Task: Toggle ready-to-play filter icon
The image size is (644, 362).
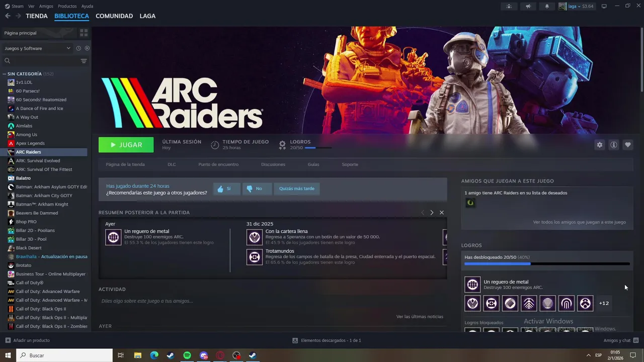Action: pyautogui.click(x=87, y=48)
